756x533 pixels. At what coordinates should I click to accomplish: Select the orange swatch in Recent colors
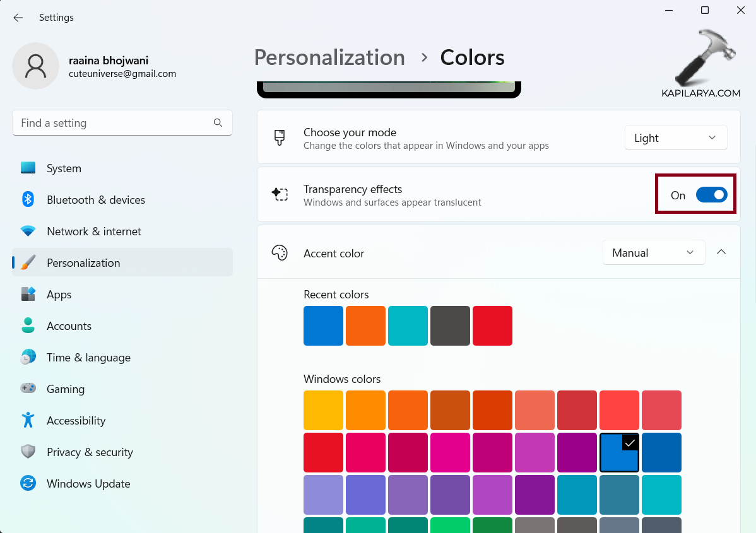pos(365,325)
